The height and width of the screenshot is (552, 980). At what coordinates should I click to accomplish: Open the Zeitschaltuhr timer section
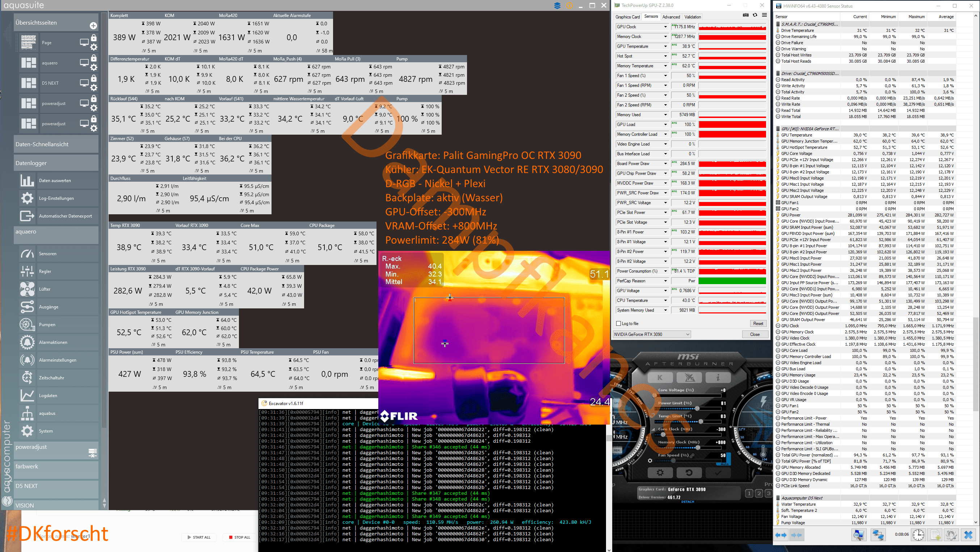58,378
